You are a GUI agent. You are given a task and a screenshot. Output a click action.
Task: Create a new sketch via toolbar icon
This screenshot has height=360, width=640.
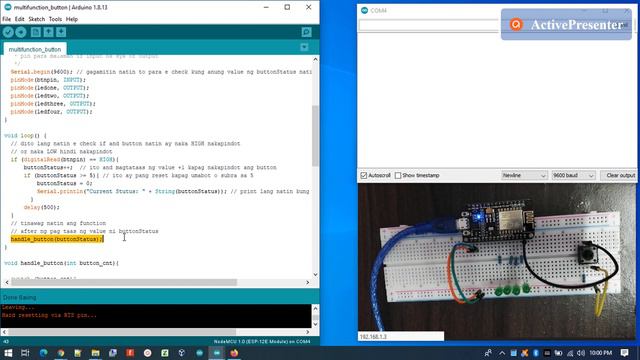[x=36, y=32]
